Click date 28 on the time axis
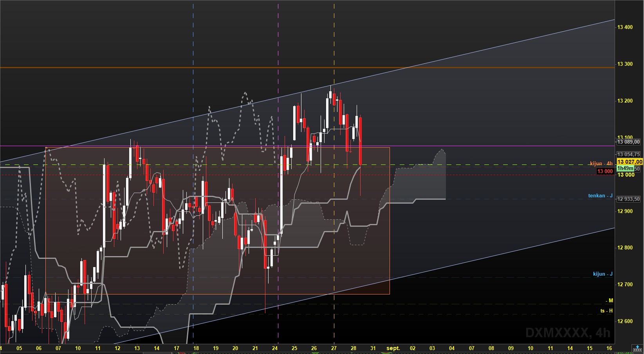This screenshot has height=354, width=644. click(x=354, y=348)
